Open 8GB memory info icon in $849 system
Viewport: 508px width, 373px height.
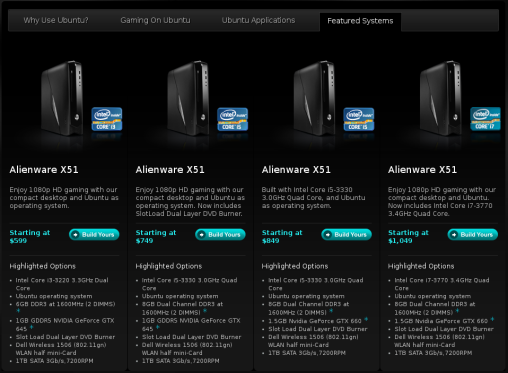(331, 311)
